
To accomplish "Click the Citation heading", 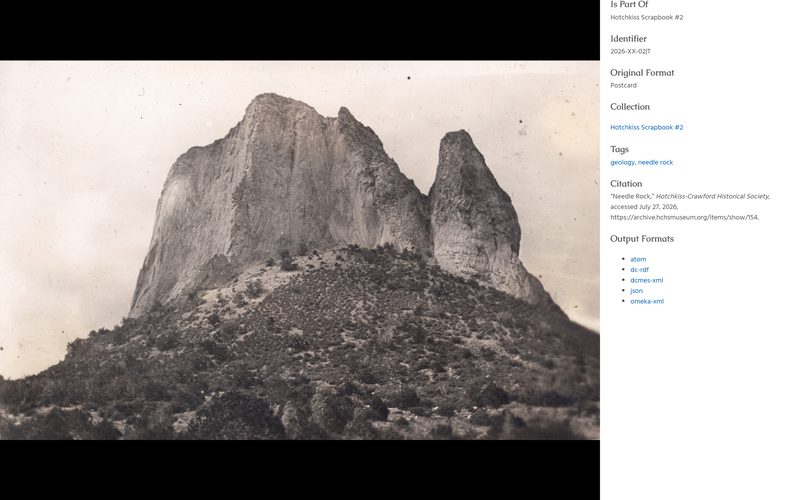I will pyautogui.click(x=626, y=184).
